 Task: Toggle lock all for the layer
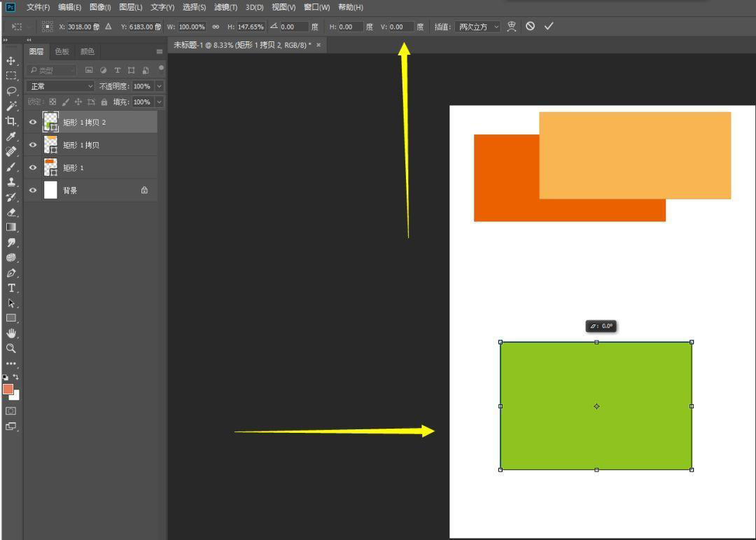coord(104,102)
